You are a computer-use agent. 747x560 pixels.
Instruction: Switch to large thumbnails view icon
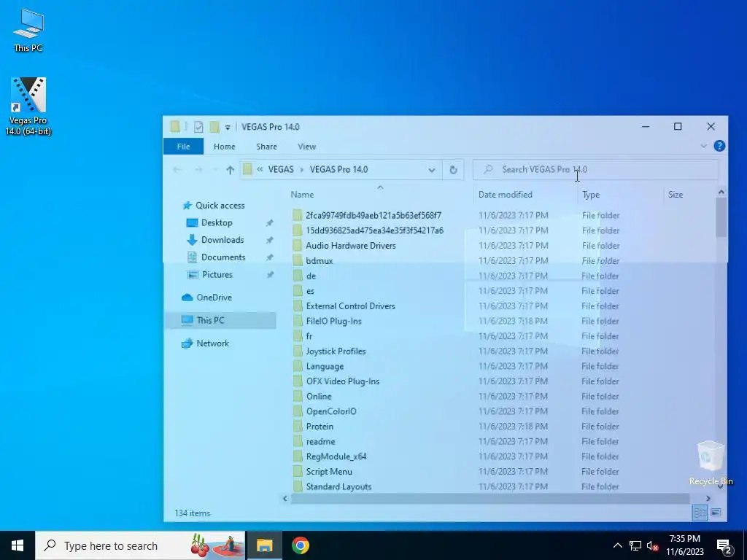[x=716, y=513]
